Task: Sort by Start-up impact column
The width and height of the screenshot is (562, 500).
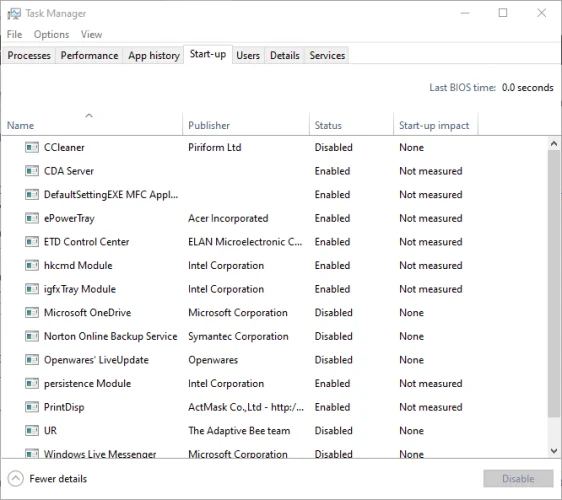Action: 435,125
